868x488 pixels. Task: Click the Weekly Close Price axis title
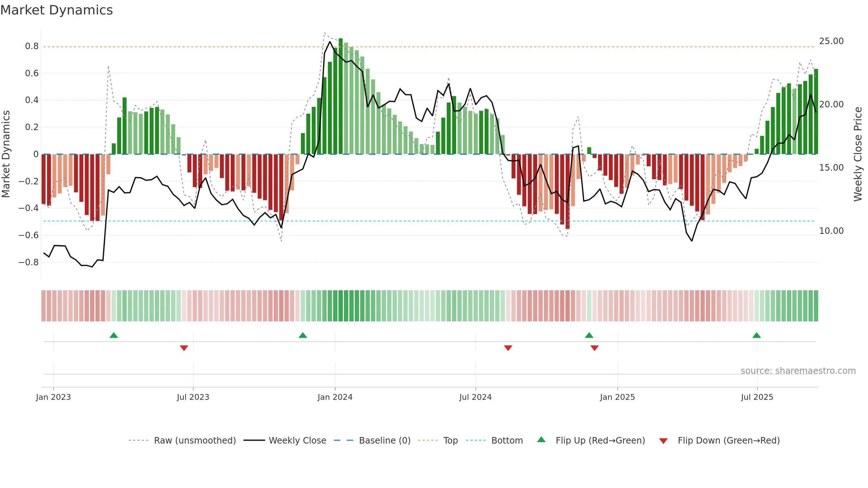(x=858, y=154)
